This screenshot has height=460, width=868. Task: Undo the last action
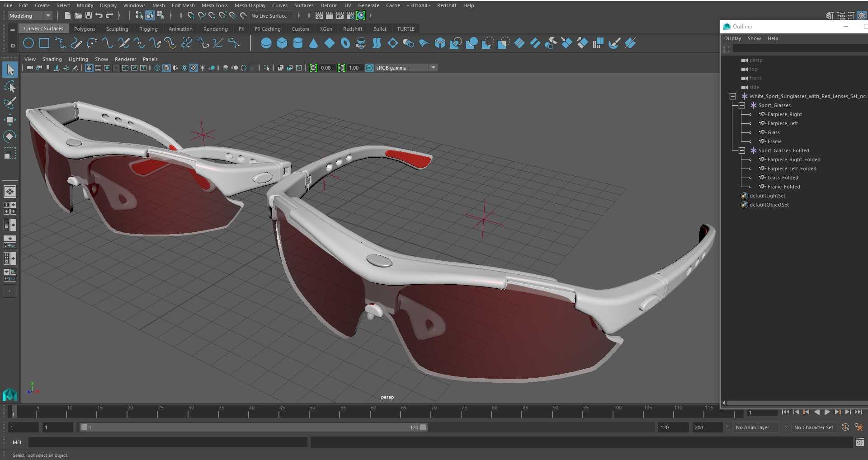tap(99, 16)
